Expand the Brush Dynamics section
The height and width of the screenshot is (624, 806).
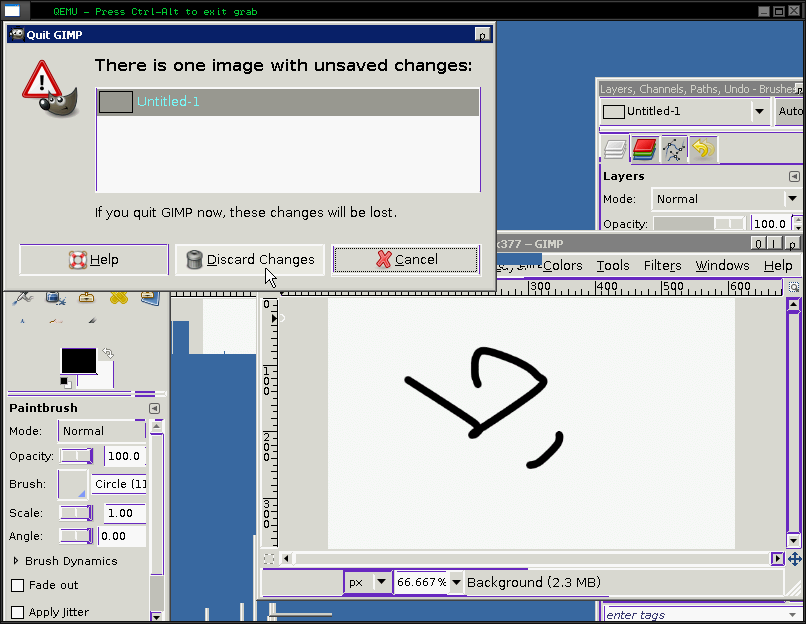(x=16, y=561)
